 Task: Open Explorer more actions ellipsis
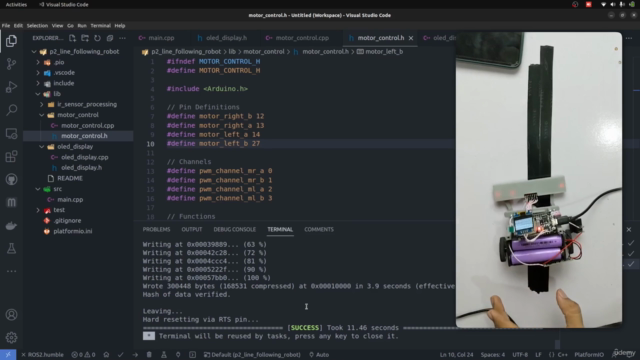pos(122,38)
